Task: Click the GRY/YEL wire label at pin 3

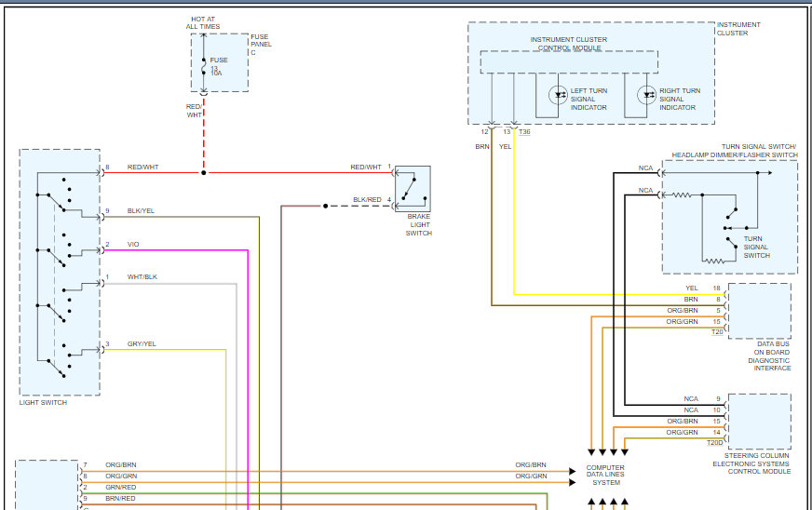Action: coord(142,344)
